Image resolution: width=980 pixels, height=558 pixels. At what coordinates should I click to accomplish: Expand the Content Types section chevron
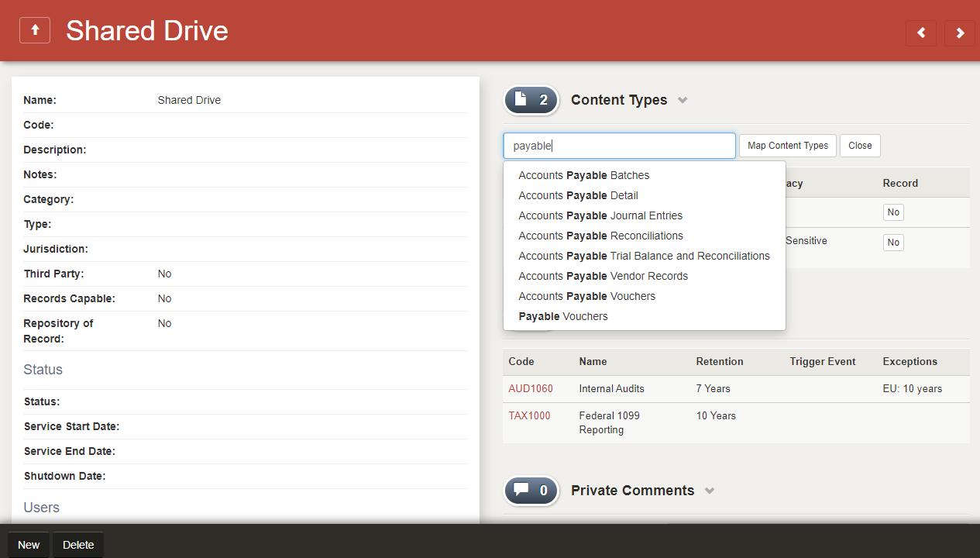coord(683,101)
